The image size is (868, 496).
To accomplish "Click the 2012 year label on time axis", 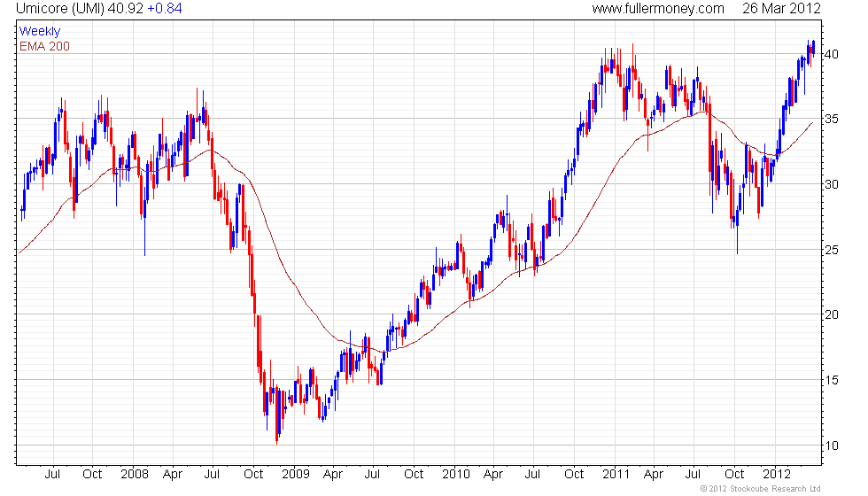I will pos(777,475).
